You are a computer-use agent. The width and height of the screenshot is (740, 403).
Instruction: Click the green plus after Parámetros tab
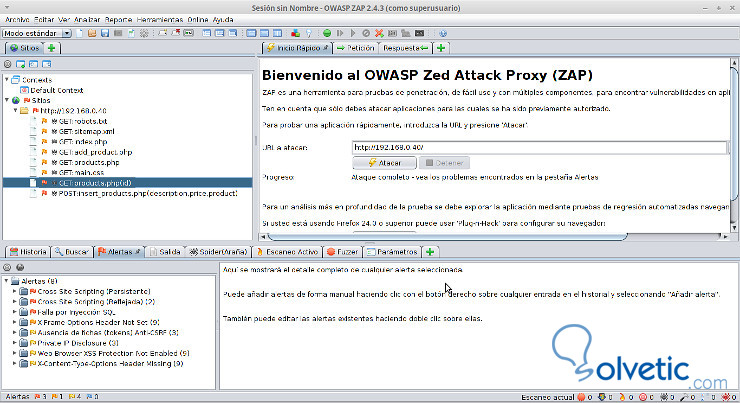(430, 252)
